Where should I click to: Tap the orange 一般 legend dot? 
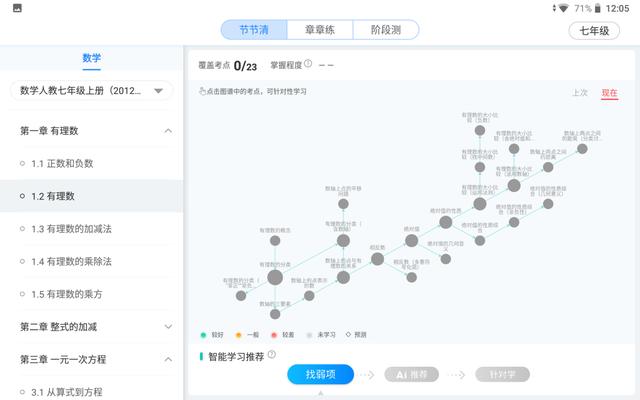239,335
